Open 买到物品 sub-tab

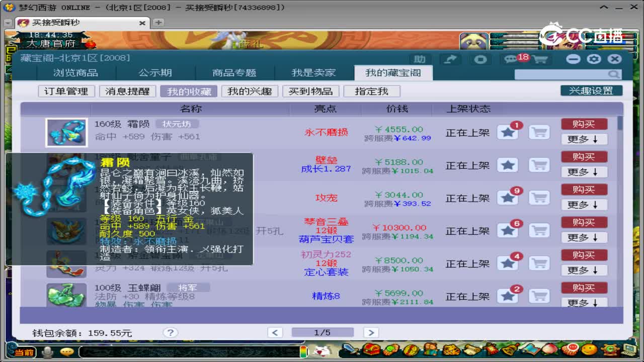point(311,91)
